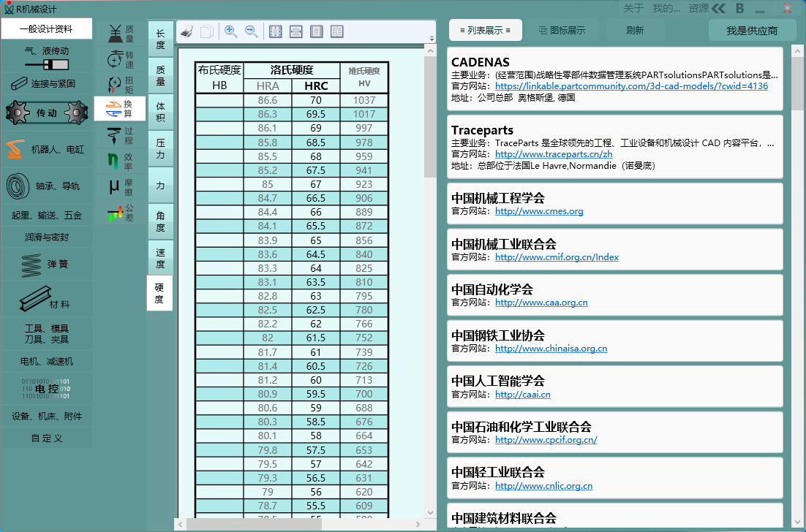Viewport: 806px width, 532px height.
Task: Open the 轴承、导轨 bearings category
Action: (47, 186)
